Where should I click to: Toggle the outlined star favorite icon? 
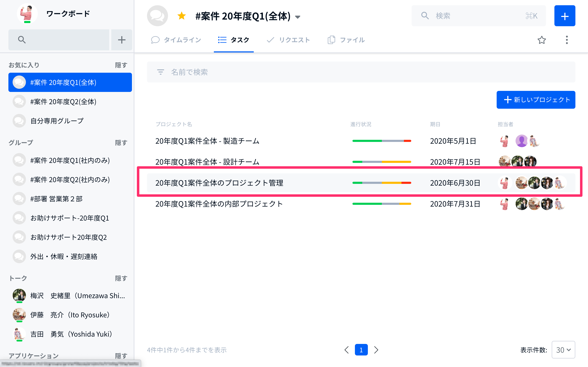tap(542, 40)
